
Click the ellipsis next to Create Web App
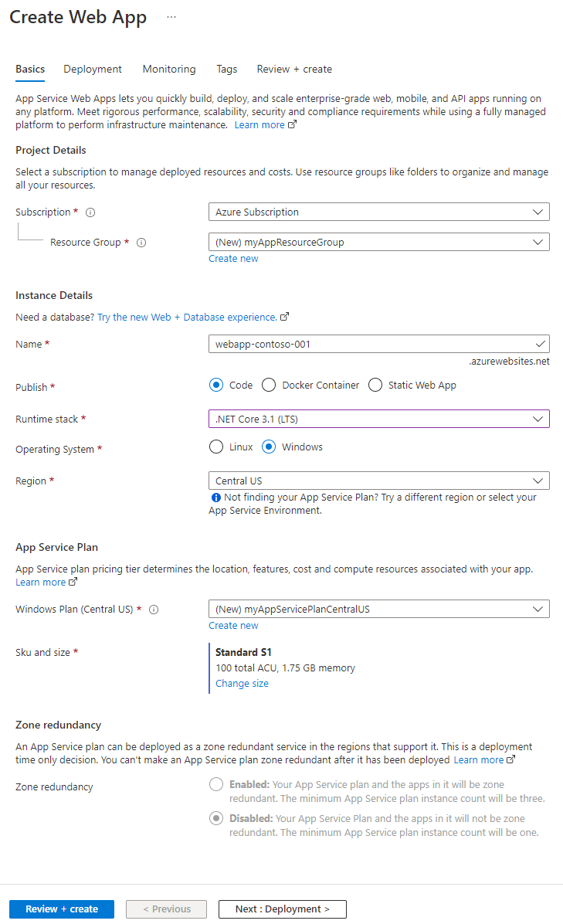(x=171, y=15)
